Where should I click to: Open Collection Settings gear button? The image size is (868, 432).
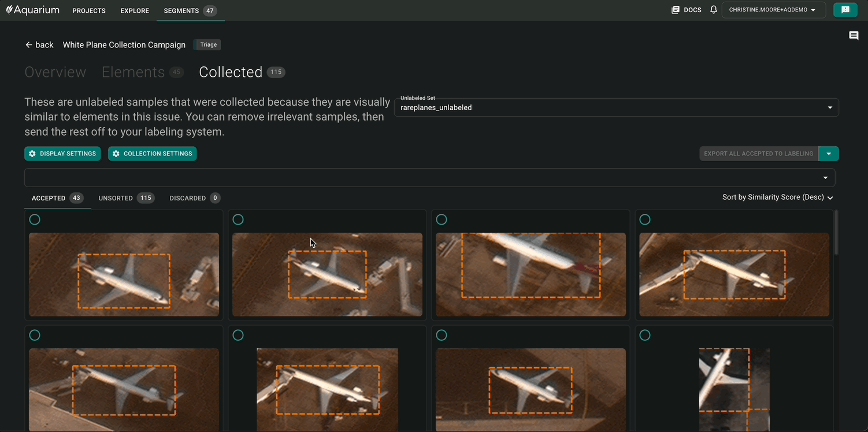(x=153, y=154)
